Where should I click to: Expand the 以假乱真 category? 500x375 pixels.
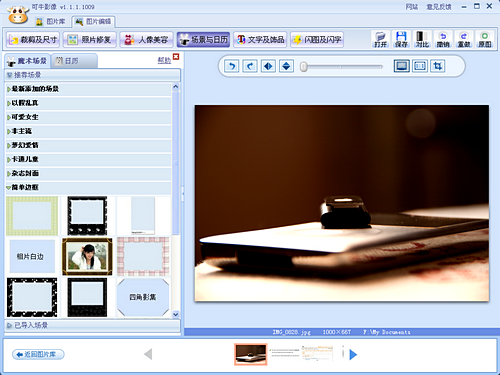89,103
